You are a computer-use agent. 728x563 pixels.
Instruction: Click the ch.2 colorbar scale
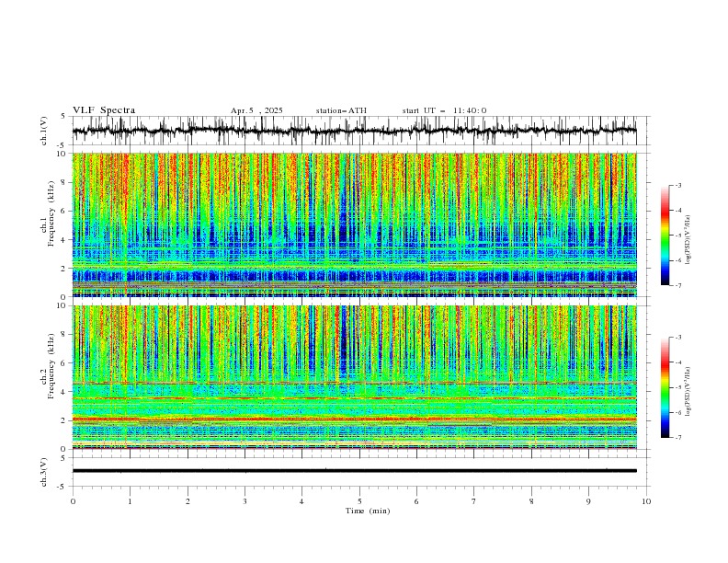665,387
